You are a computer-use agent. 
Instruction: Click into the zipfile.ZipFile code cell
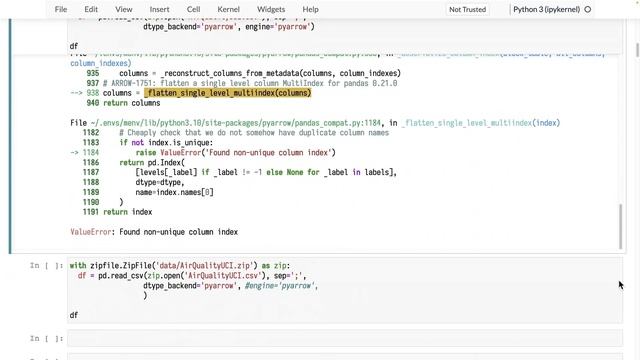pyautogui.click(x=345, y=290)
